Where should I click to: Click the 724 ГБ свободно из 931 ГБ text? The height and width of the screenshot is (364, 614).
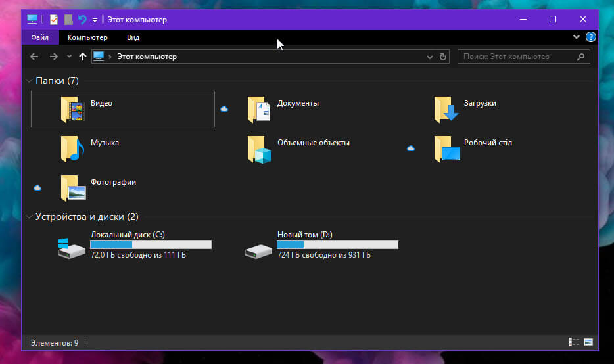[x=324, y=255]
